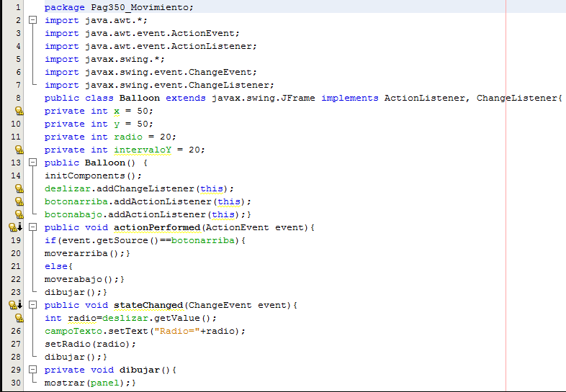Viewport: 566px width, 392px height.
Task: Click 'javax.swing.JFrame' in the class declaration
Action: point(264,98)
